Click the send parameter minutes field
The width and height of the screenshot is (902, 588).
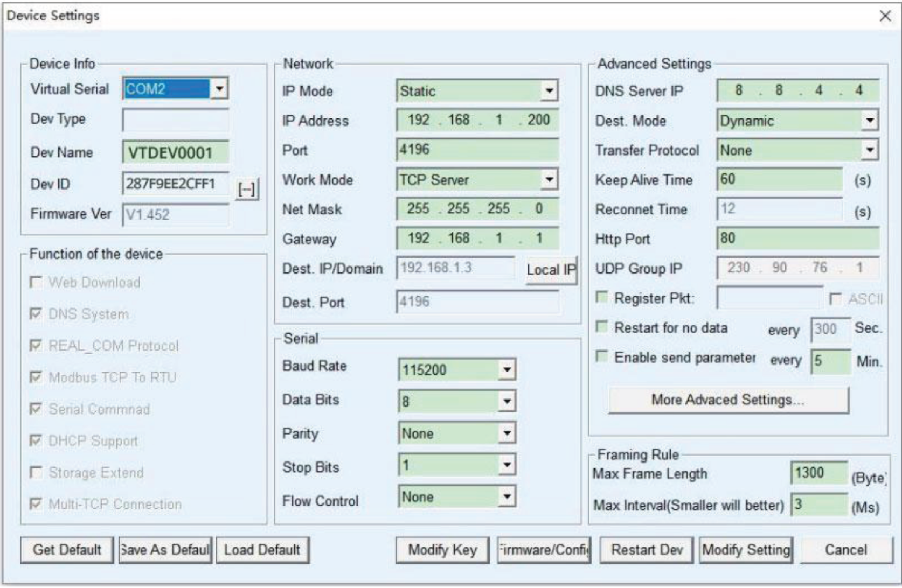pyautogui.click(x=830, y=361)
